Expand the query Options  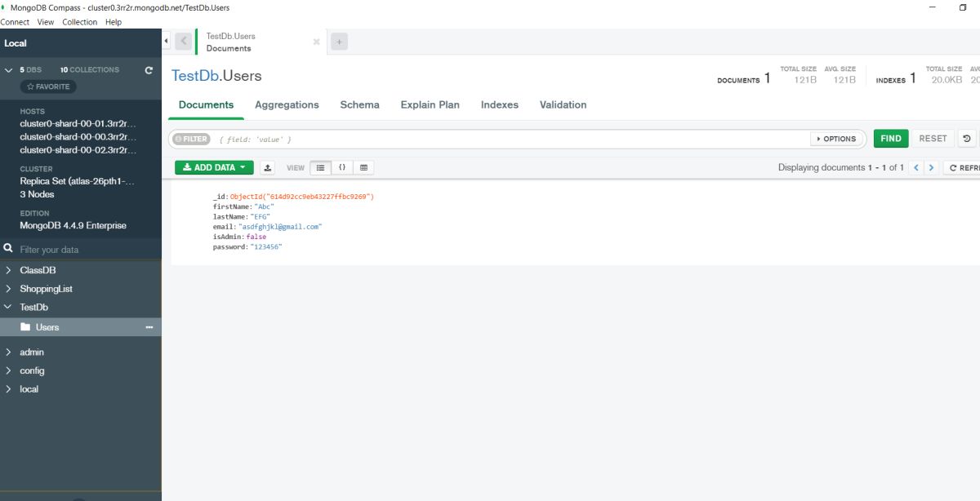coord(836,139)
